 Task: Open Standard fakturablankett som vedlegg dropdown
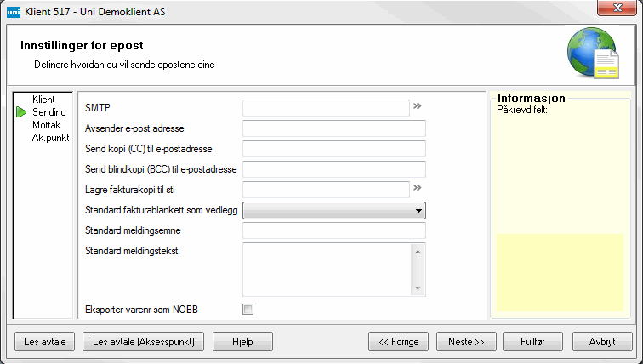(x=333, y=210)
